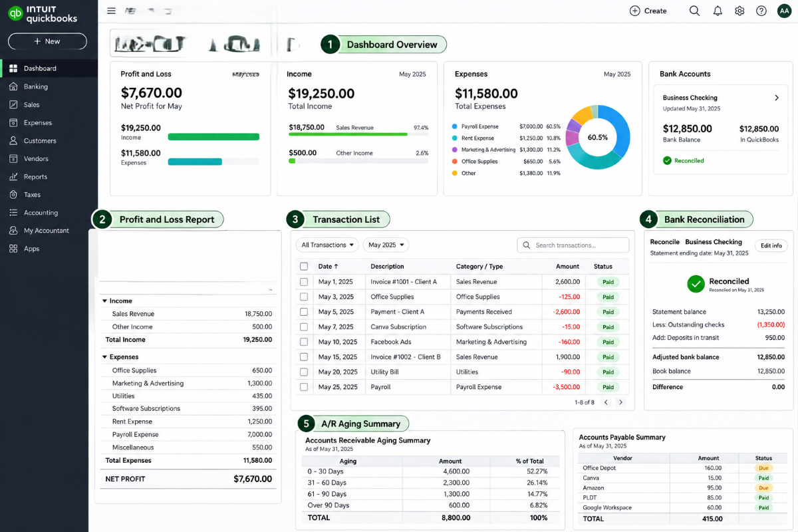Go to next transactions page arrow

point(621,402)
